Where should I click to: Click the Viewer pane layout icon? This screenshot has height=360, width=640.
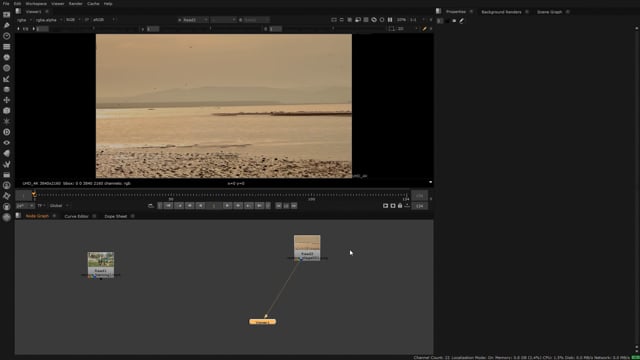coord(18,11)
